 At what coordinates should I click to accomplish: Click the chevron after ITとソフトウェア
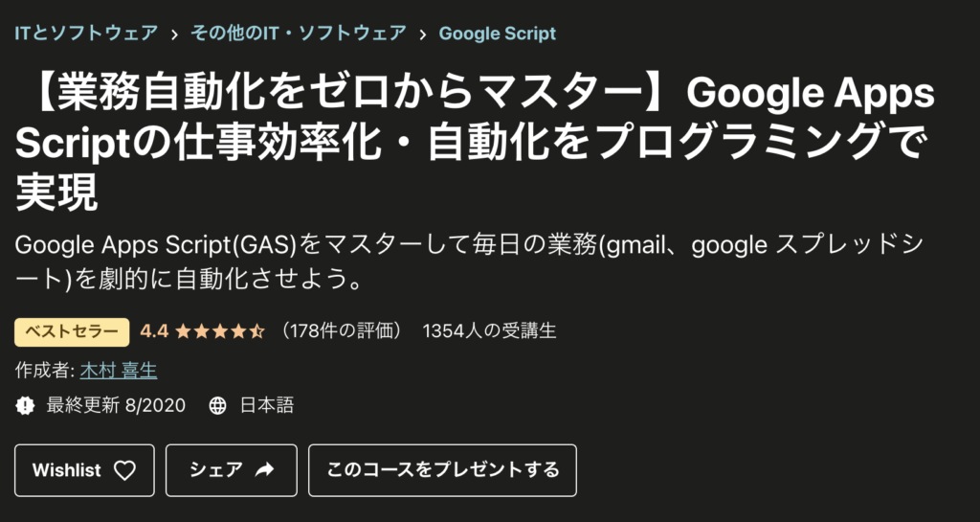[174, 34]
